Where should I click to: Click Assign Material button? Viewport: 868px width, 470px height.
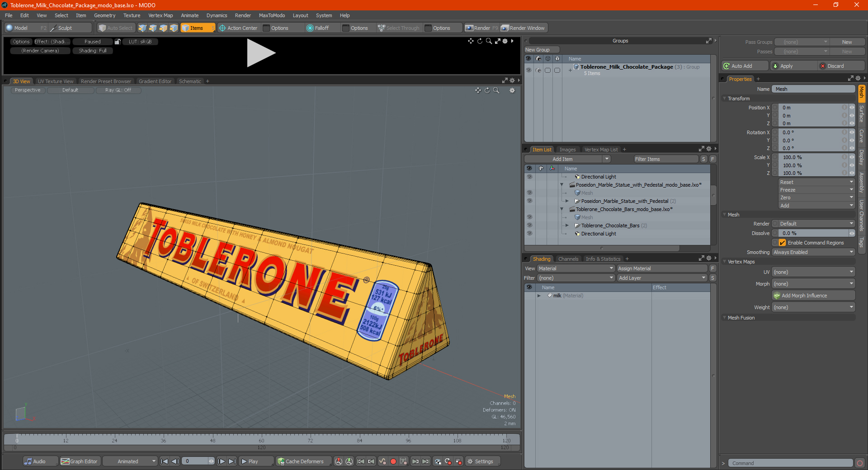pyautogui.click(x=662, y=268)
